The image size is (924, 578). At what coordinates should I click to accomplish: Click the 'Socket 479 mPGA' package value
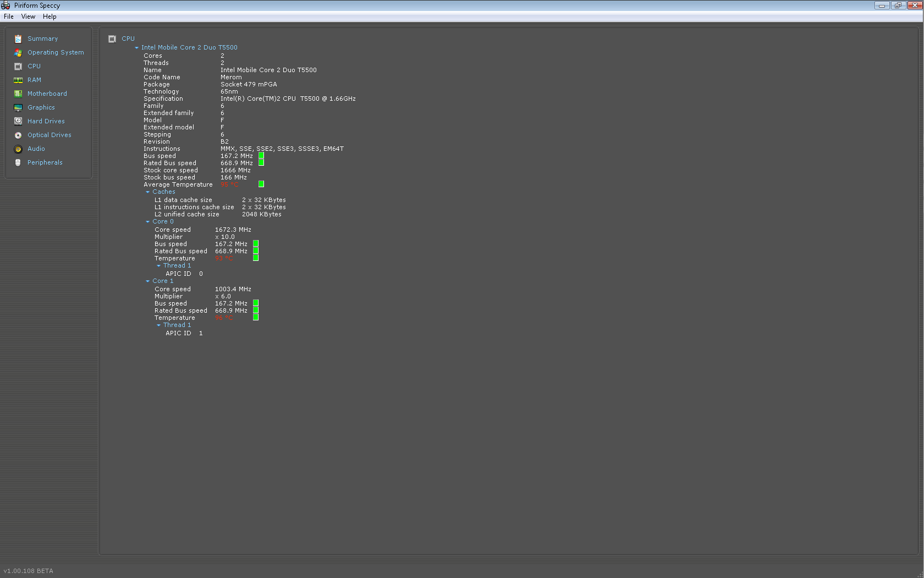coord(249,84)
